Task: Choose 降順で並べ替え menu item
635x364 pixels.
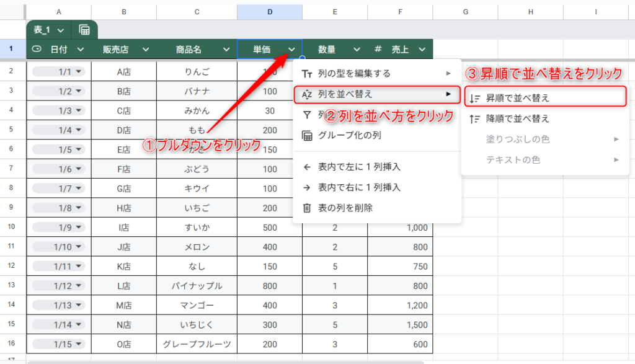Action: pyautogui.click(x=517, y=118)
